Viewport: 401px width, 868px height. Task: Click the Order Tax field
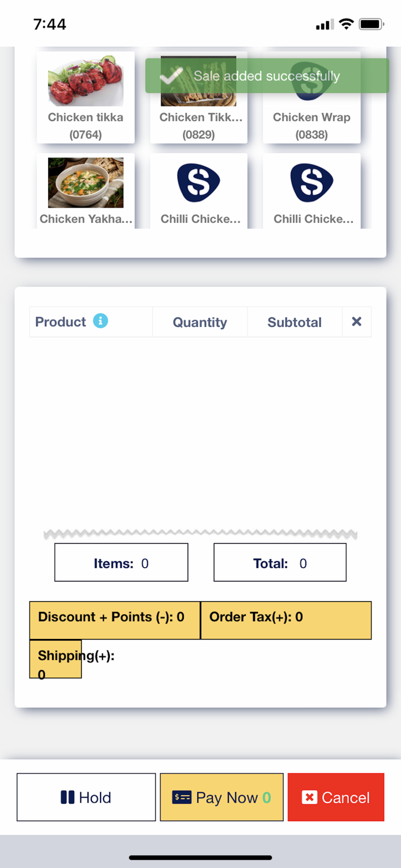(x=286, y=617)
